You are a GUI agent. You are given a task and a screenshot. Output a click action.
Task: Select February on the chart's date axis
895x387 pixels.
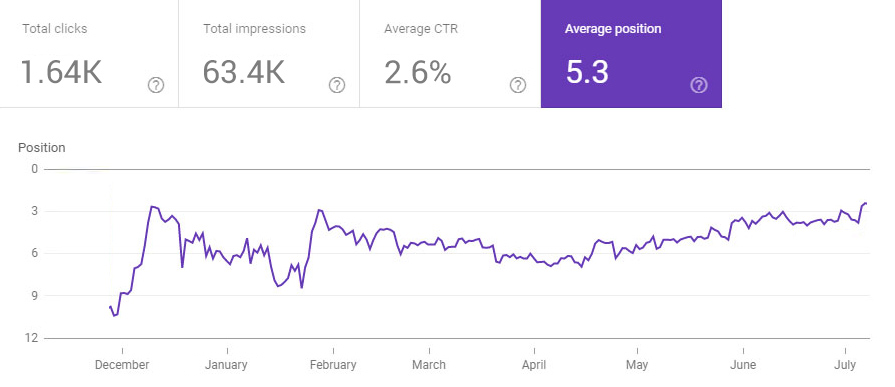pyautogui.click(x=333, y=365)
